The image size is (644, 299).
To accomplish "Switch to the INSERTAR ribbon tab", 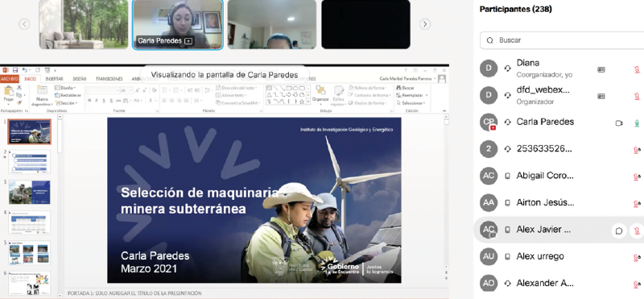I will tap(54, 78).
